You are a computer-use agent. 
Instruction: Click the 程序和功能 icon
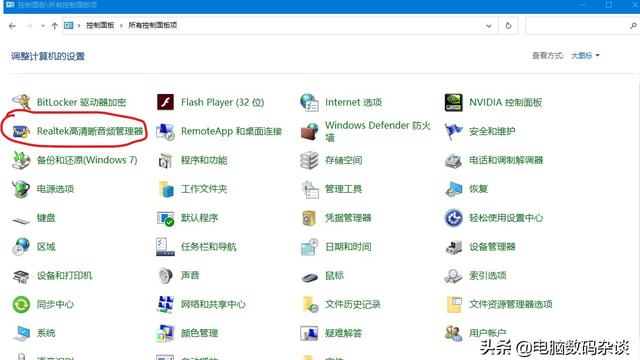(165, 160)
